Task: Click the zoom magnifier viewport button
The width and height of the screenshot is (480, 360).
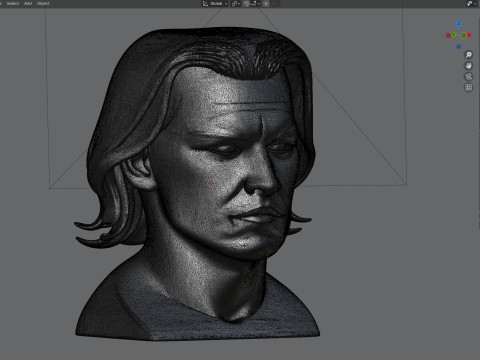Action: click(469, 55)
